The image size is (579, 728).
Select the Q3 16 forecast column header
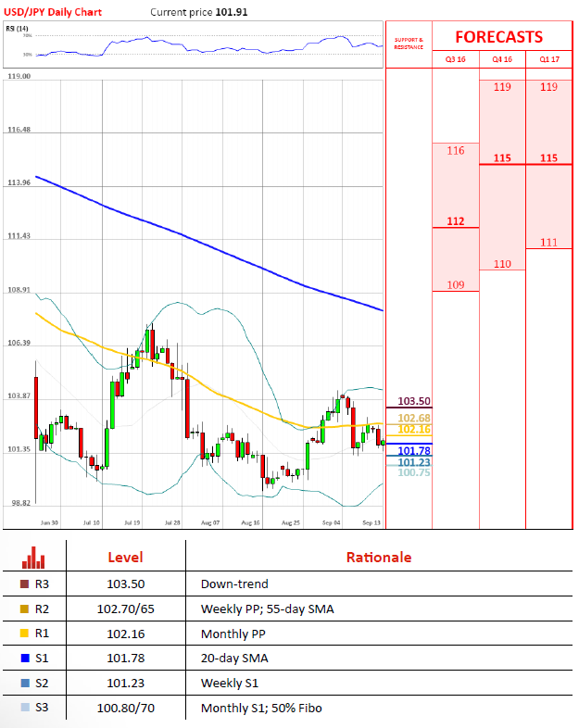455,59
